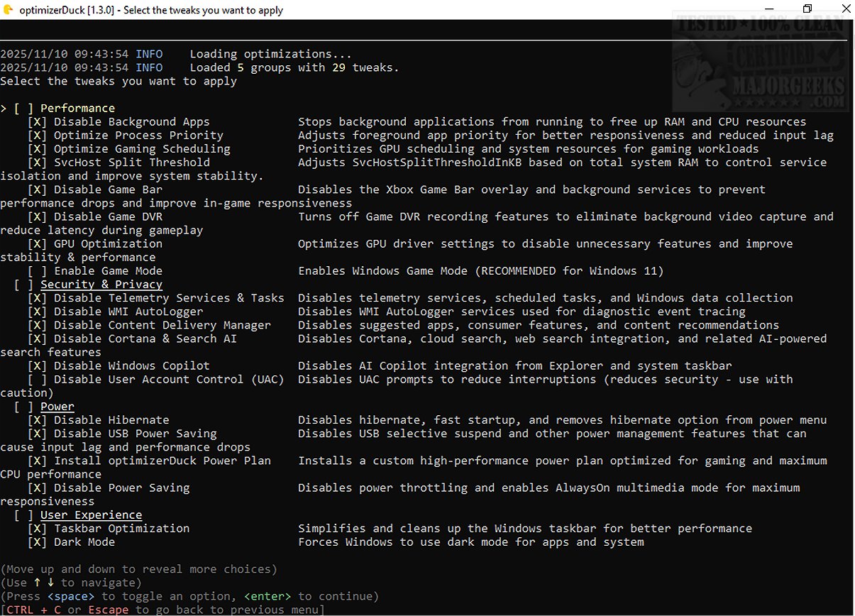Click 'Move up and down to reveal more choices' hint

pyautogui.click(x=138, y=569)
